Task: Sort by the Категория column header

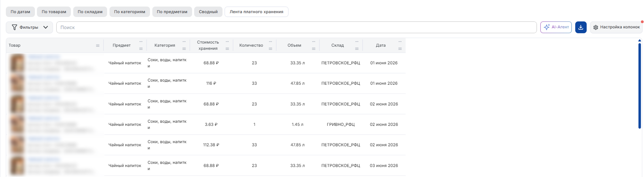Action: coord(165,46)
